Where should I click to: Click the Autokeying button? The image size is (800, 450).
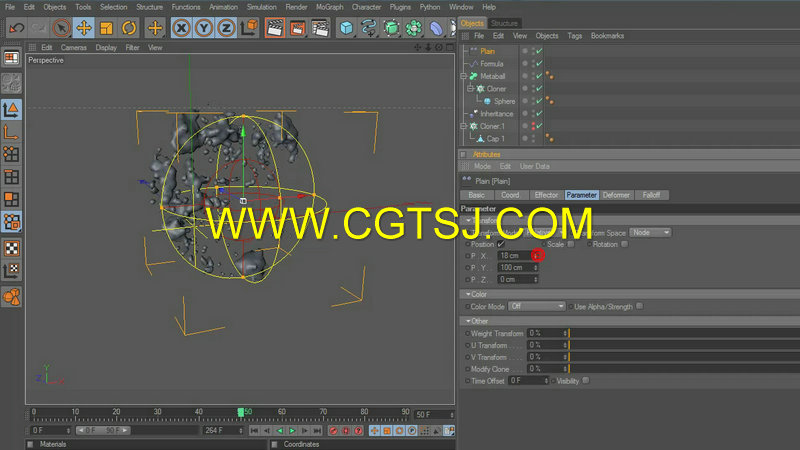pos(346,431)
